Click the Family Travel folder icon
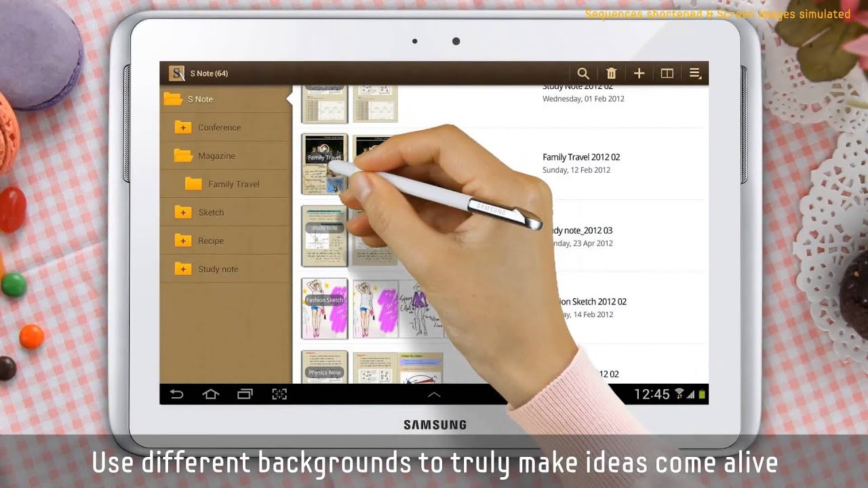 point(193,184)
